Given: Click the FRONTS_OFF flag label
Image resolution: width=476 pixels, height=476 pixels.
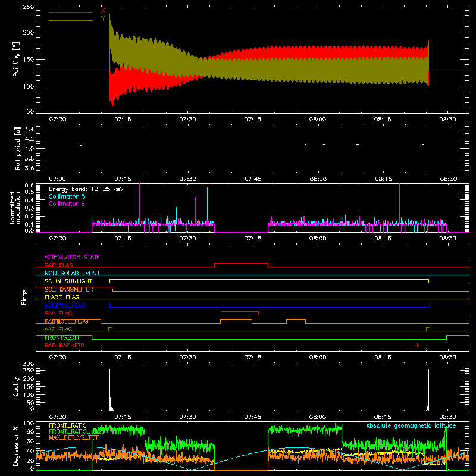Looking at the screenshot, I should point(62,337).
